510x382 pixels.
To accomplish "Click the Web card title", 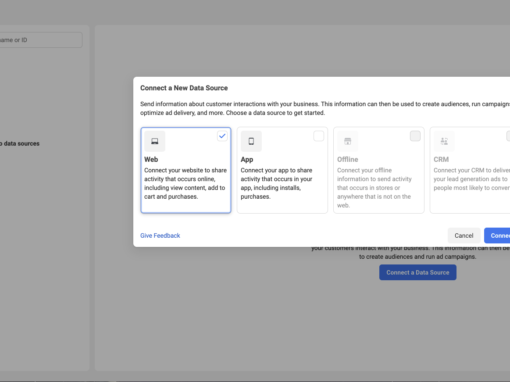I will click(151, 159).
